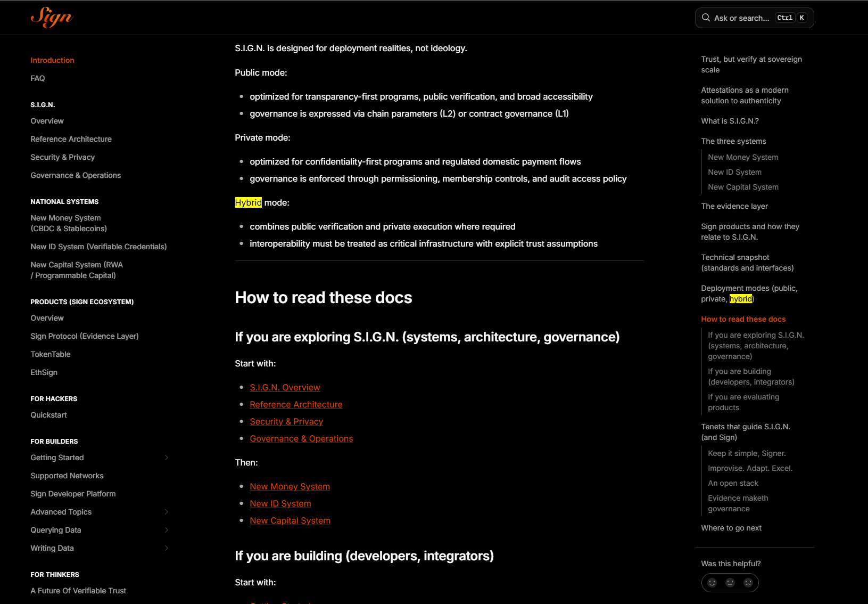Follow the New Money System content link

pyautogui.click(x=290, y=487)
